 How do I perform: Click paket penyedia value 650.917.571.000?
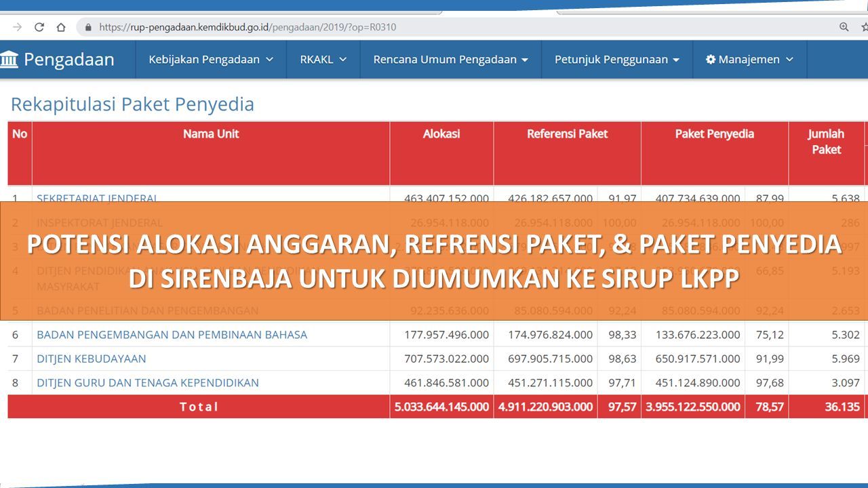point(698,359)
